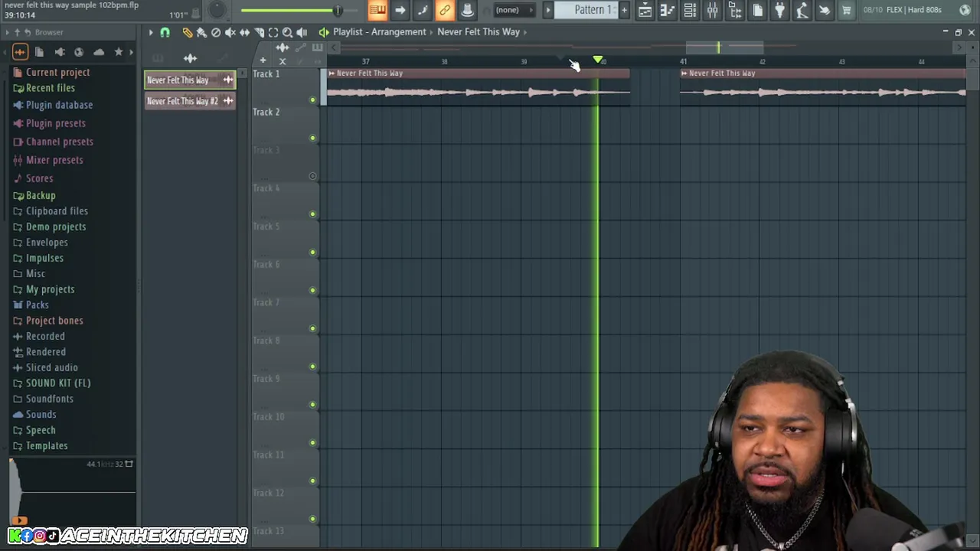Select the Slip tool
Viewport: 980px width, 551px height.
245,32
